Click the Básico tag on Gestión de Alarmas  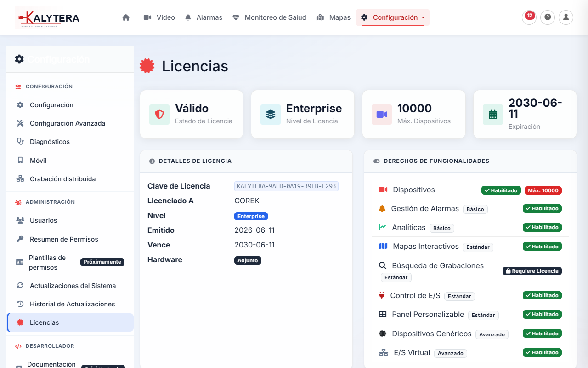point(475,209)
